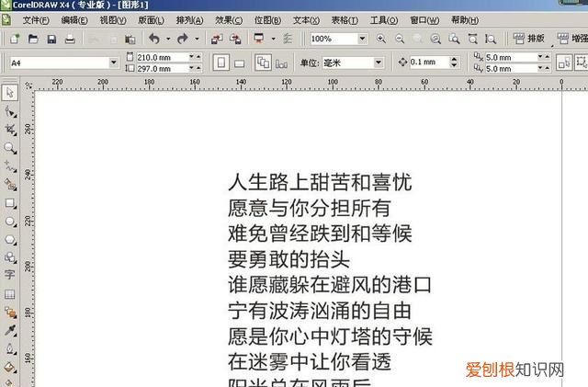The height and width of the screenshot is (387, 588).
Task: Click the duplicate distance y field 5.0 mm
Action: pos(511,69)
